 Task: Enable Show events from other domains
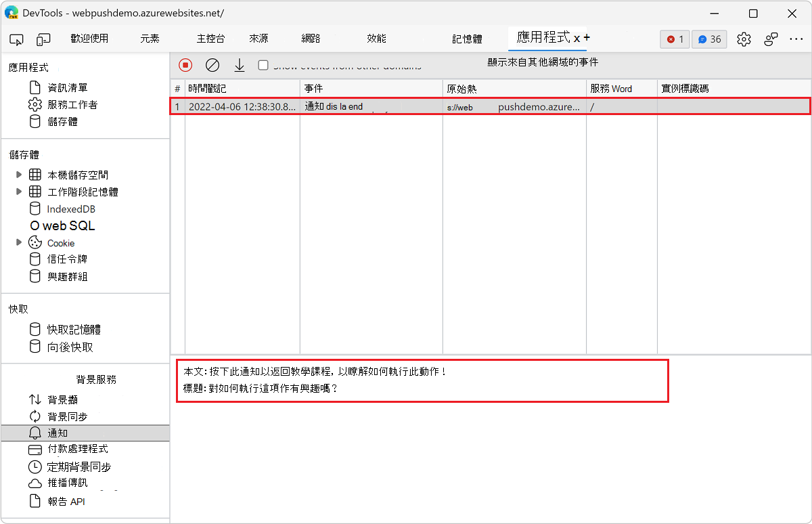pos(263,65)
